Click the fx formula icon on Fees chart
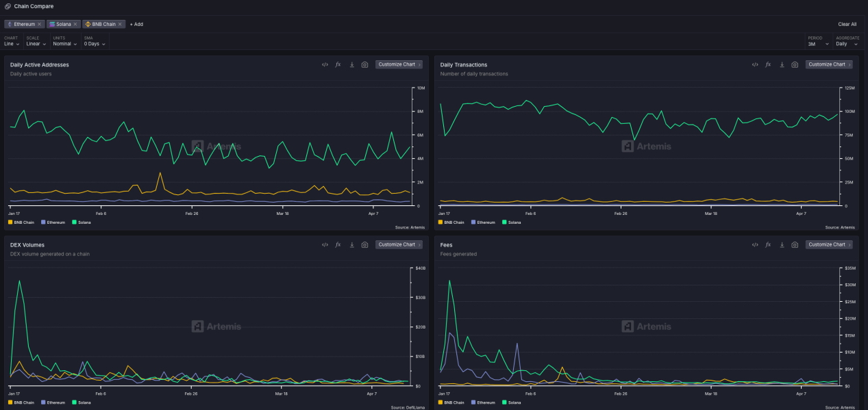 [x=768, y=244]
